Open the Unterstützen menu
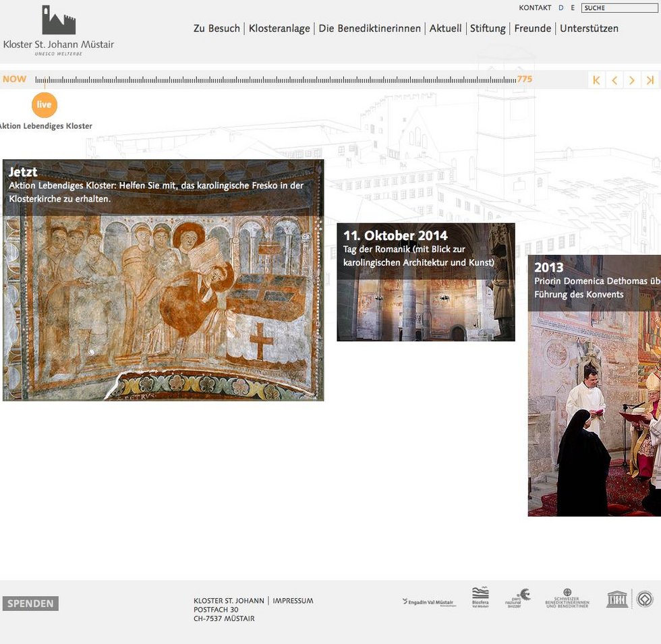The height and width of the screenshot is (644, 661). tap(590, 28)
